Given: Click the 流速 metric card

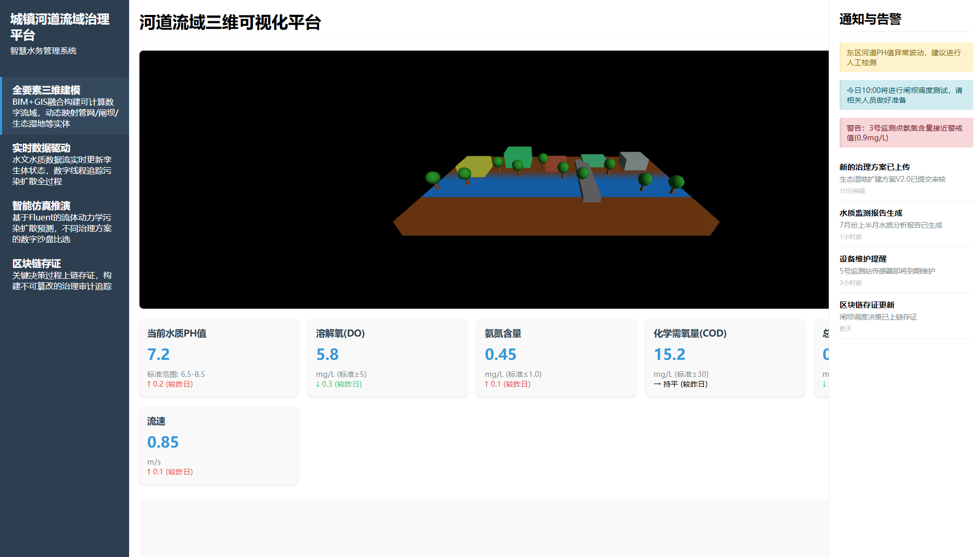Looking at the screenshot, I should [218, 445].
